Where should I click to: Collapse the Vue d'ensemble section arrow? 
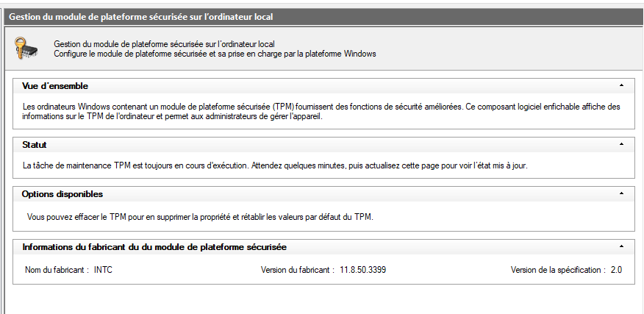[621, 85]
